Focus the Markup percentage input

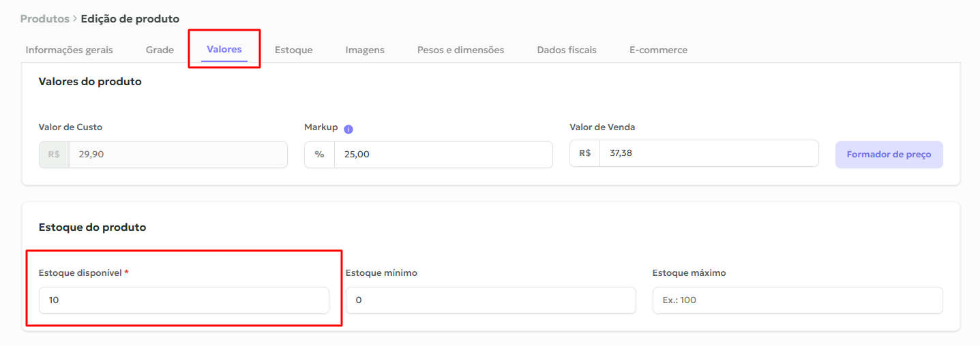[x=443, y=155]
